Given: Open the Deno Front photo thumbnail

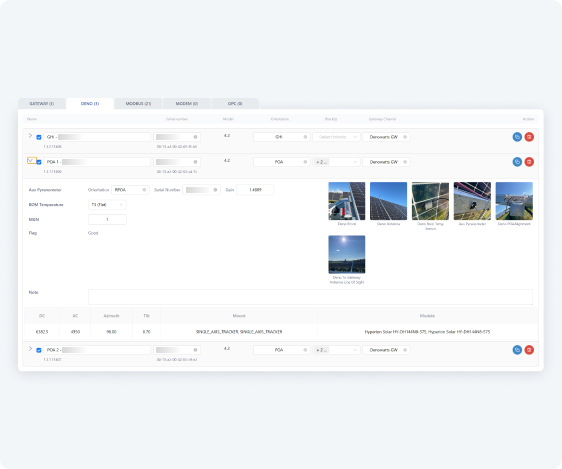Looking at the screenshot, I should 347,201.
